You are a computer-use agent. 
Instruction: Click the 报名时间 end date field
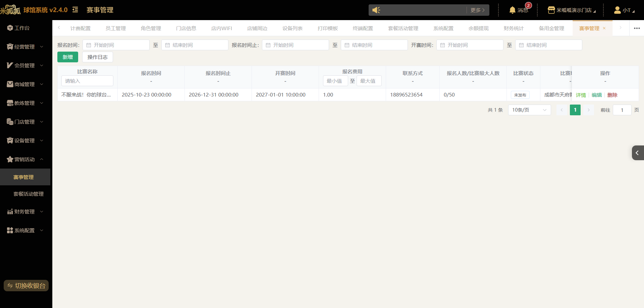click(195, 45)
